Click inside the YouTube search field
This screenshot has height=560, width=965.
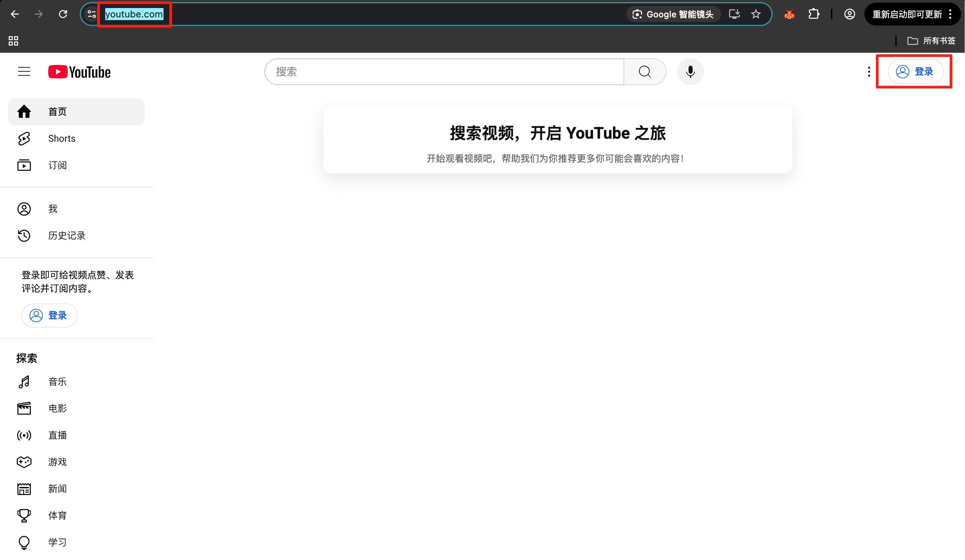pyautogui.click(x=444, y=72)
